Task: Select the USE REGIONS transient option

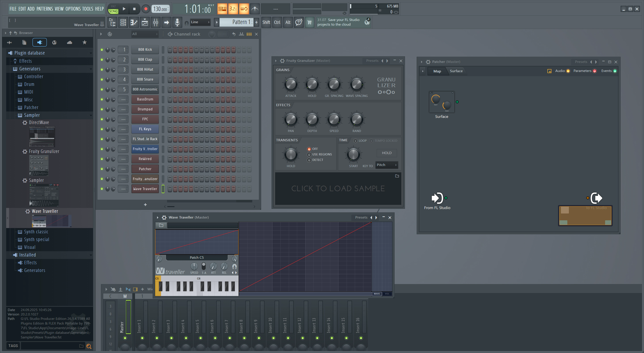Action: (x=319, y=154)
